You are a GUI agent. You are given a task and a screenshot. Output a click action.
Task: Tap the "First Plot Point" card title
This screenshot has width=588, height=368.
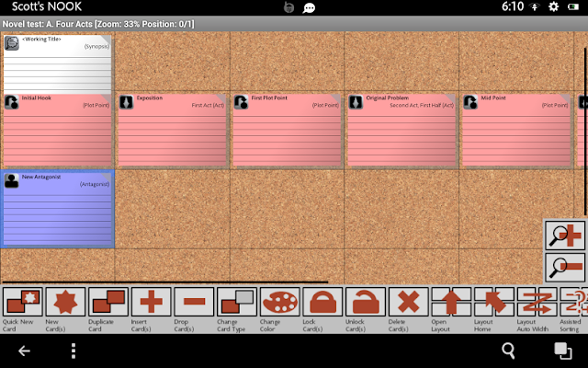(269, 98)
